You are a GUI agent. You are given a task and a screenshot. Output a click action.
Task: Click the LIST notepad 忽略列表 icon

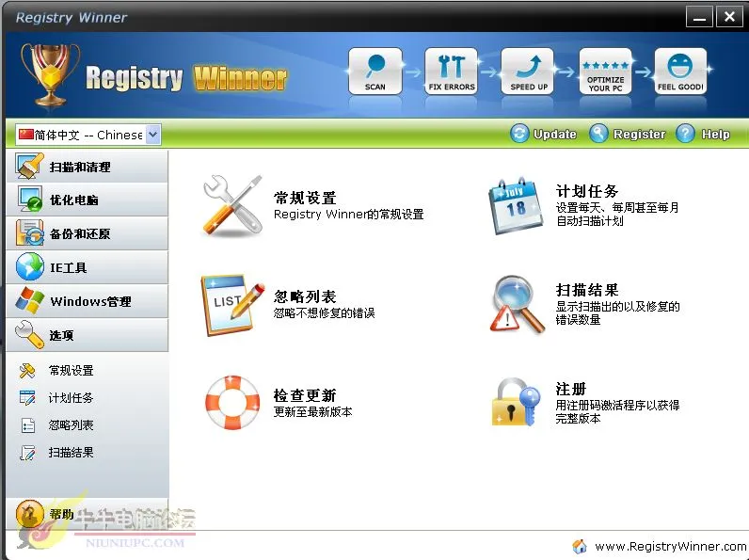[232, 305]
